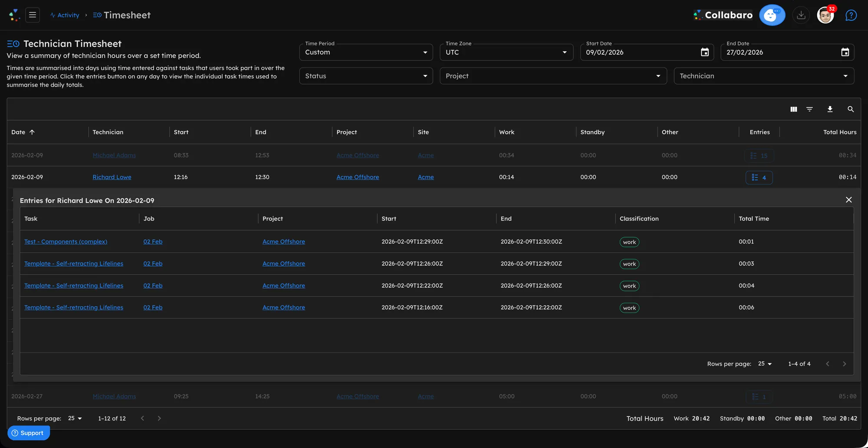Go to previous page of main table
The image size is (868, 448).
(142, 418)
